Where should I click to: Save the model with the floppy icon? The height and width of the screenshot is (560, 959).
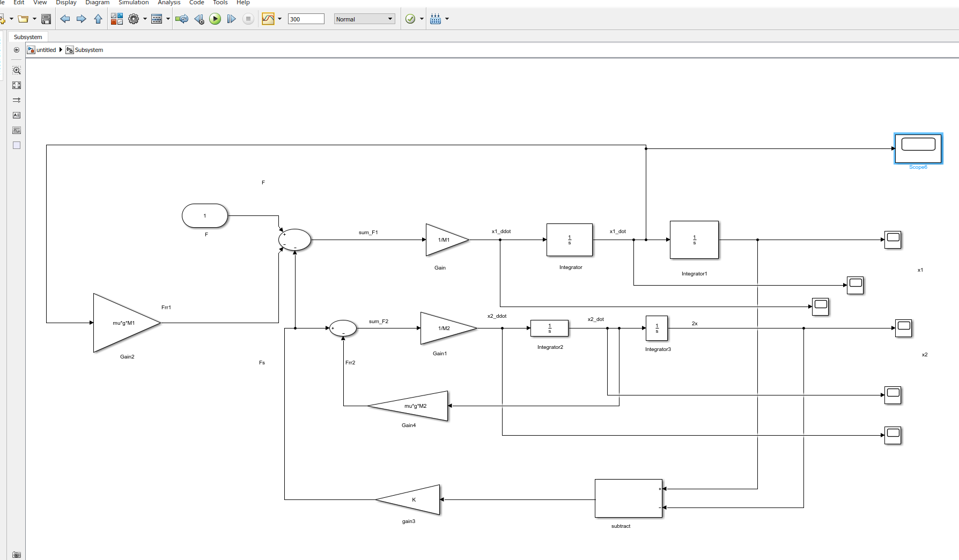point(46,19)
